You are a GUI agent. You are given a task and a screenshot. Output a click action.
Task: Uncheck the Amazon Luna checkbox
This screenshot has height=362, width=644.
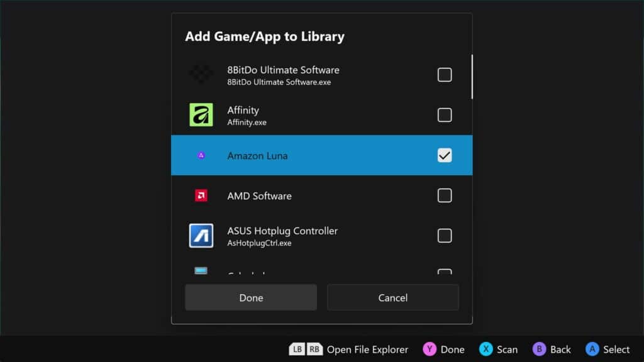445,155
